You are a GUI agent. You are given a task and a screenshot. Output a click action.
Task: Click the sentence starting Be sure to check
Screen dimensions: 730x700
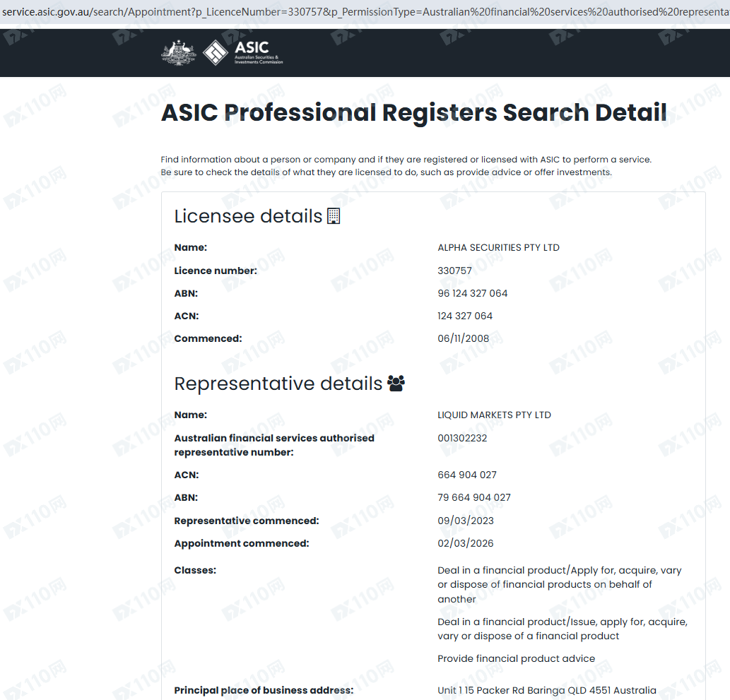pos(387,172)
